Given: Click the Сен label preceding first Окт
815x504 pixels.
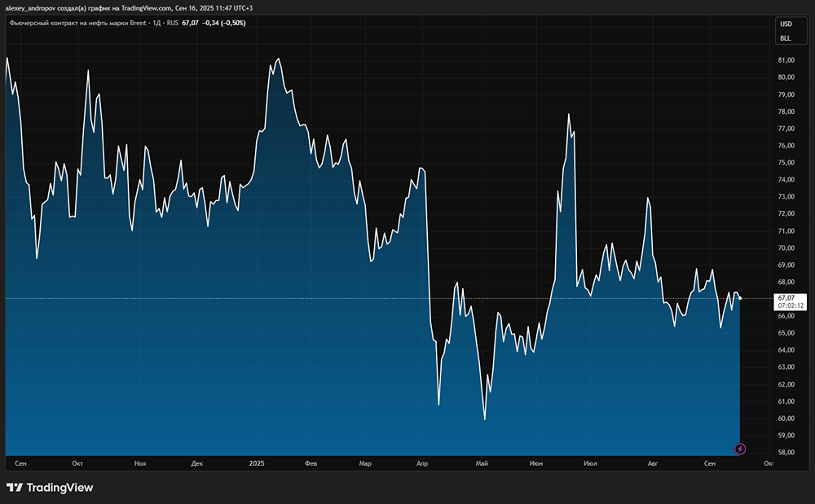Looking at the screenshot, I should [x=21, y=463].
